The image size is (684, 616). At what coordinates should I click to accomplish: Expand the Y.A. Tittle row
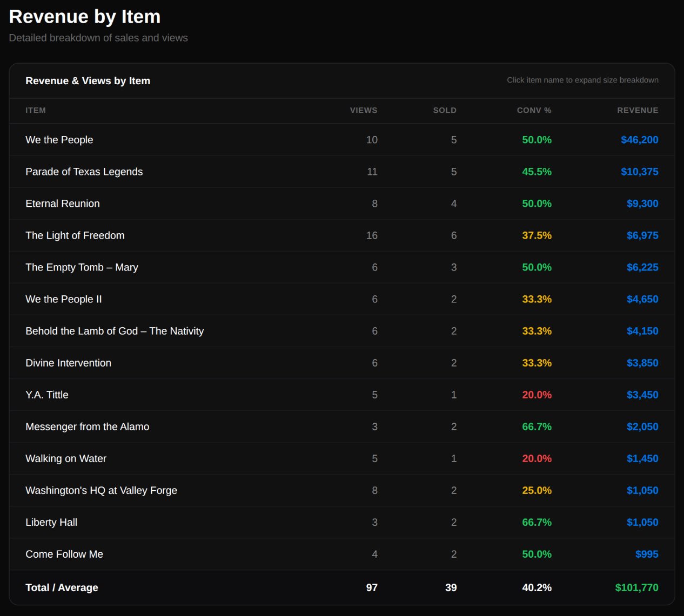(x=47, y=395)
